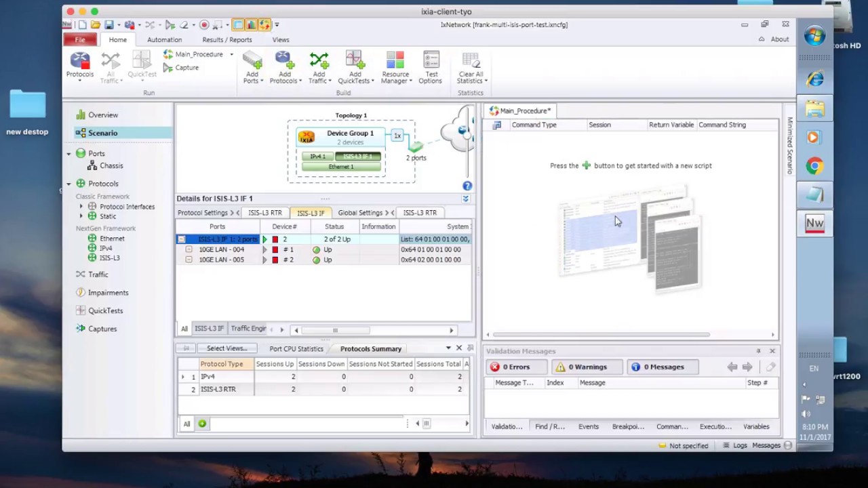The image size is (868, 488).
Task: Click the green play arrow for ISIS-L3 IF 1 row
Action: coord(265,239)
